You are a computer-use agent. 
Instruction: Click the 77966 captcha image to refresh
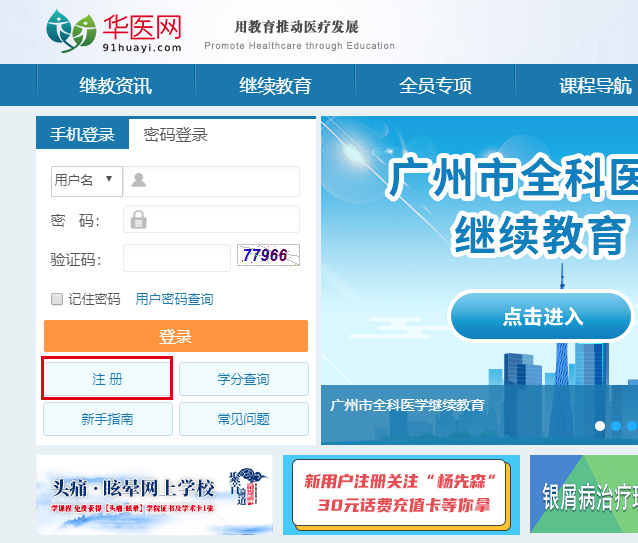[269, 255]
